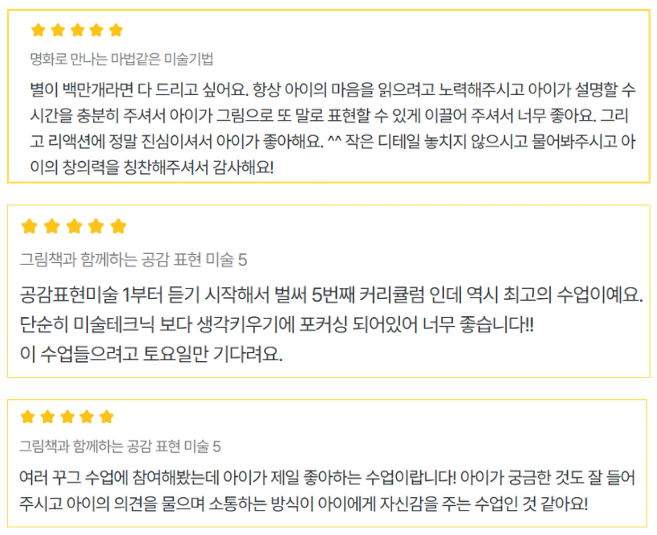
Task: Click the second star in the top review
Action: pyautogui.click(x=57, y=30)
